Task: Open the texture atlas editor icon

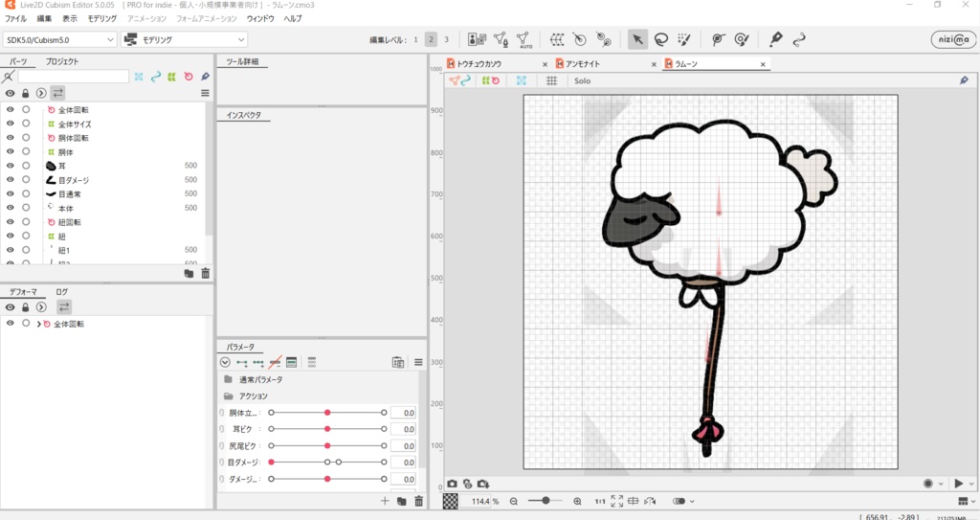Action: (477, 39)
